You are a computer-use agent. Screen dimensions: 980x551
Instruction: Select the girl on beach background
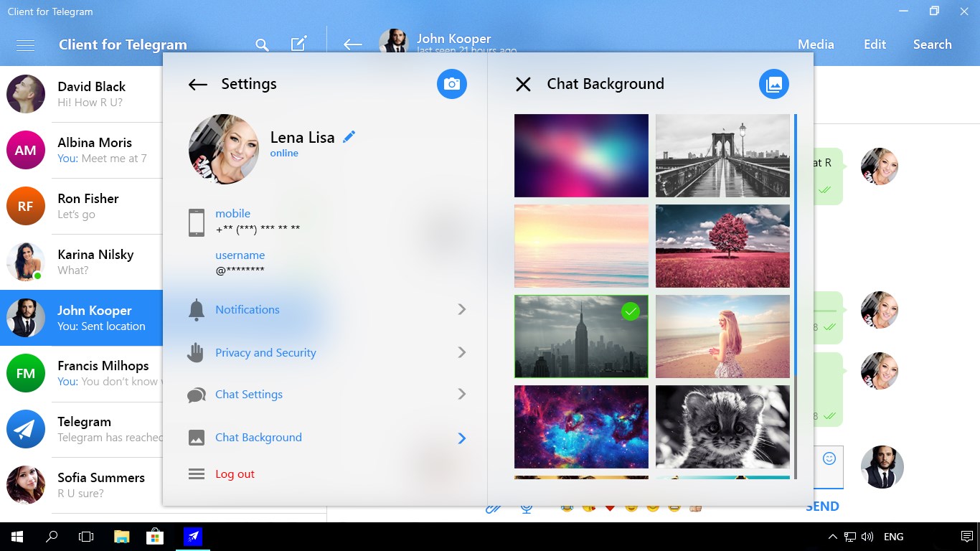click(722, 336)
